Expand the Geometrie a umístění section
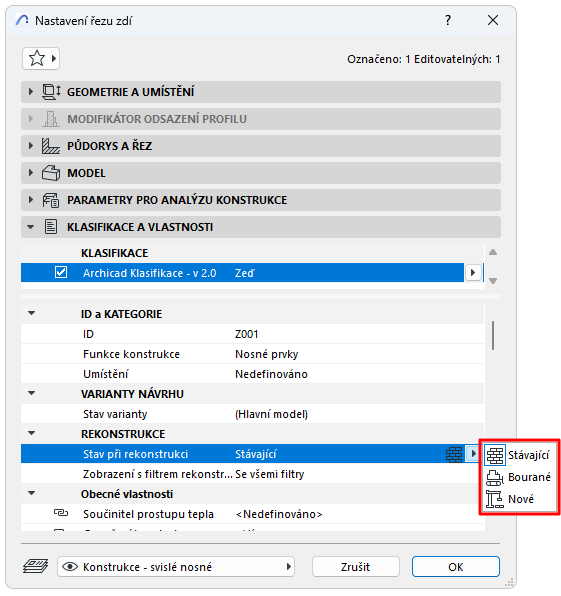 [x=31, y=92]
